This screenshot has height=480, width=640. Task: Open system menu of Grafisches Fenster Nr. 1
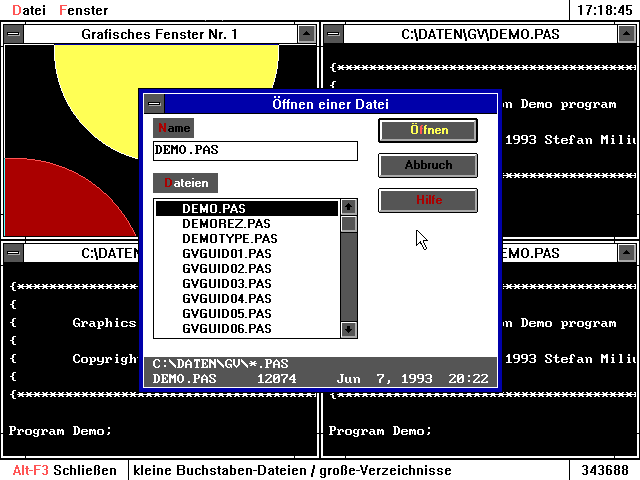[x=13, y=34]
